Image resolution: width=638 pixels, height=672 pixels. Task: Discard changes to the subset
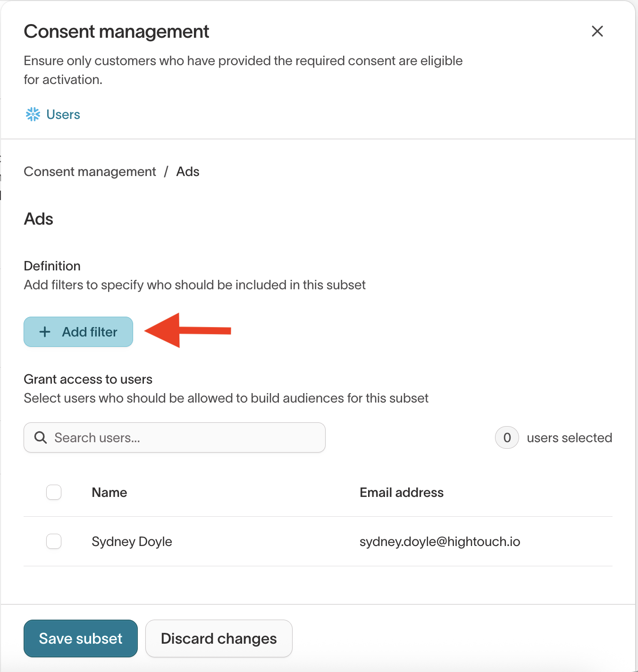tap(219, 638)
